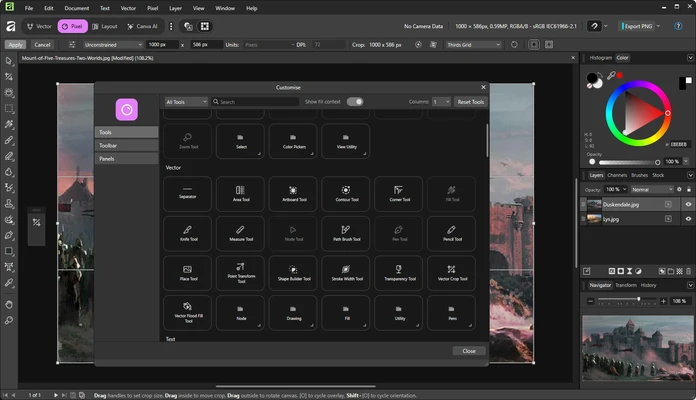
Task: Click the tool Search field
Action: 255,102
